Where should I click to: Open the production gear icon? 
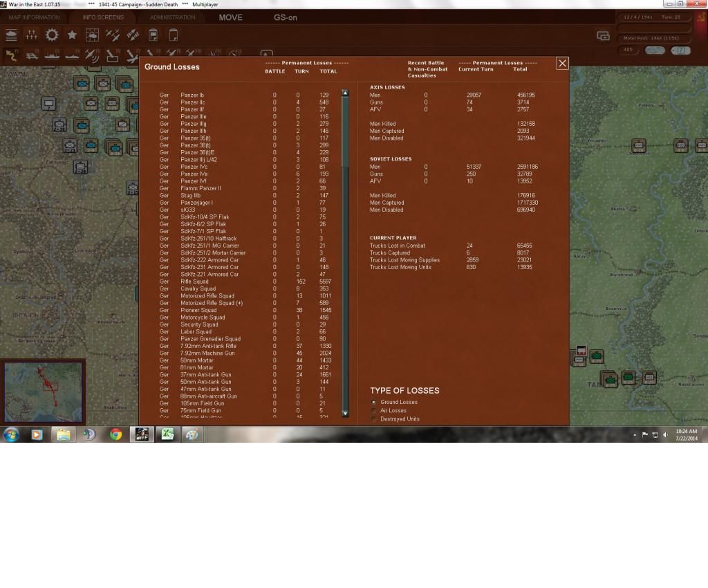pos(52,35)
